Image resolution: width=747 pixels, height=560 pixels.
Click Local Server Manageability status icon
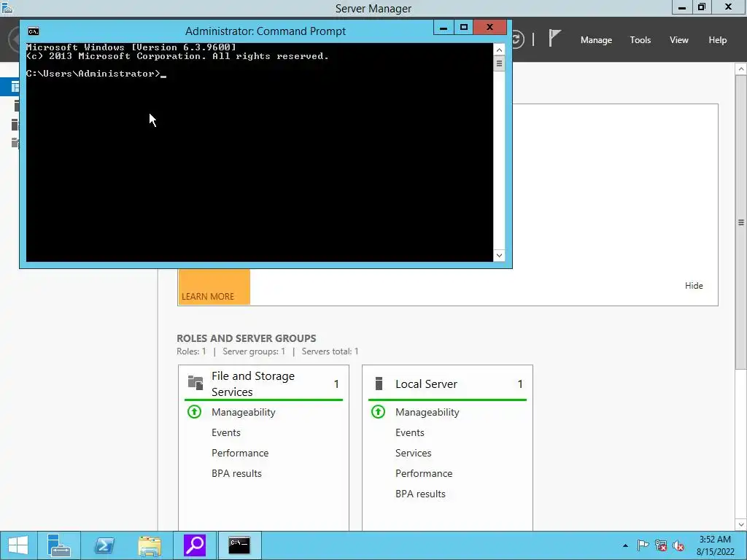pos(379,411)
